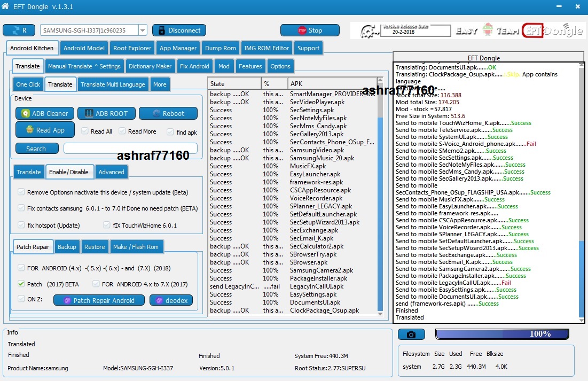
Task: Click the 100% progress bar
Action: click(502, 334)
